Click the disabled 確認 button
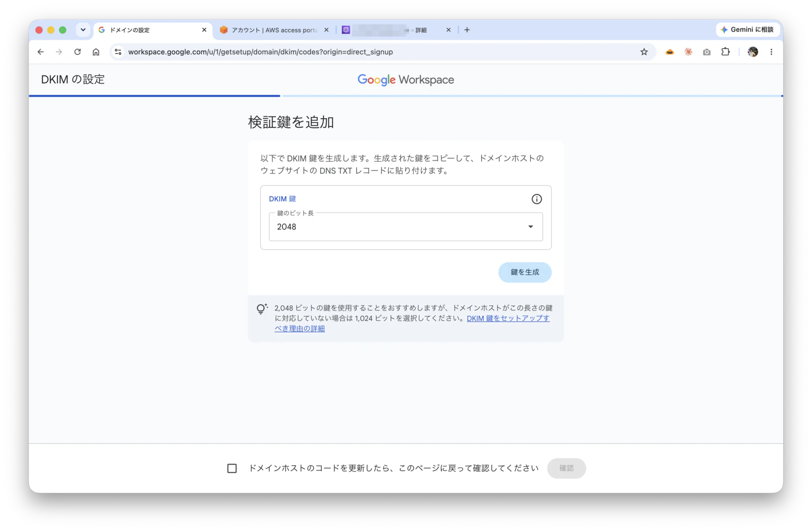This screenshot has width=812, height=531. coord(566,468)
